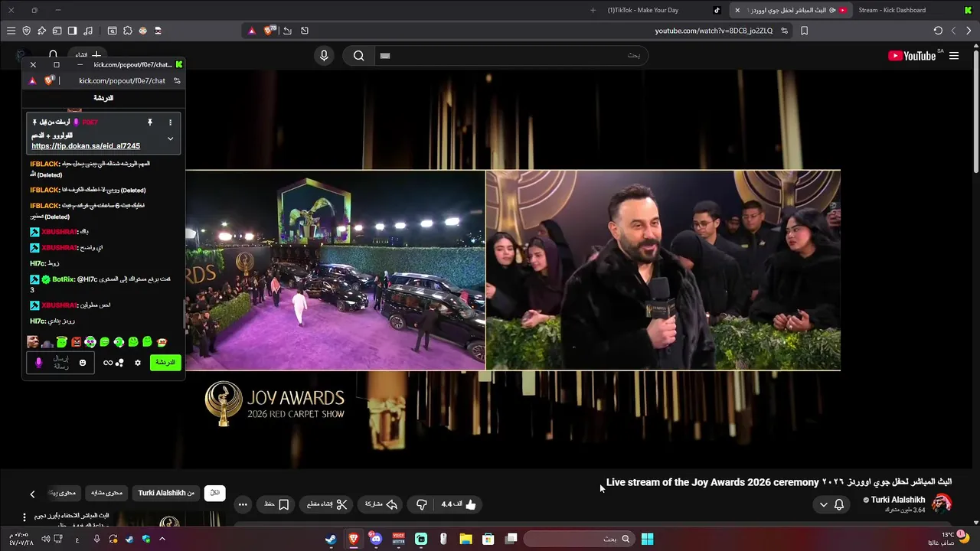
Task: Select the 'All' filter chip
Action: (215, 493)
